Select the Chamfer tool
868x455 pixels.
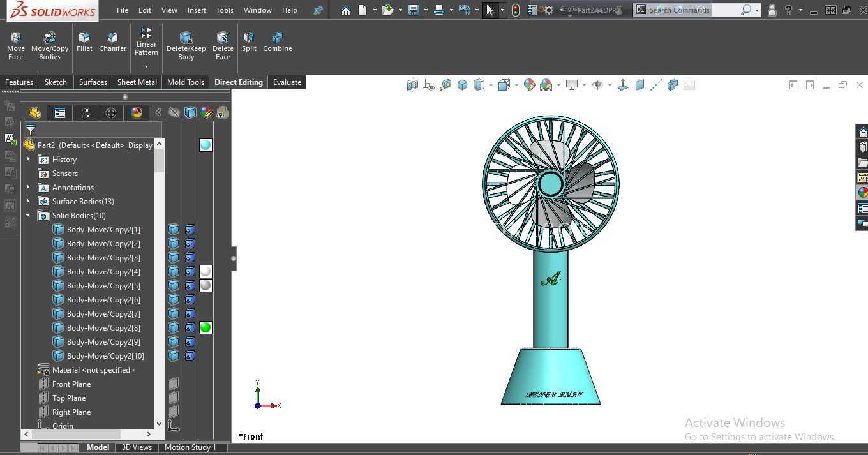112,42
